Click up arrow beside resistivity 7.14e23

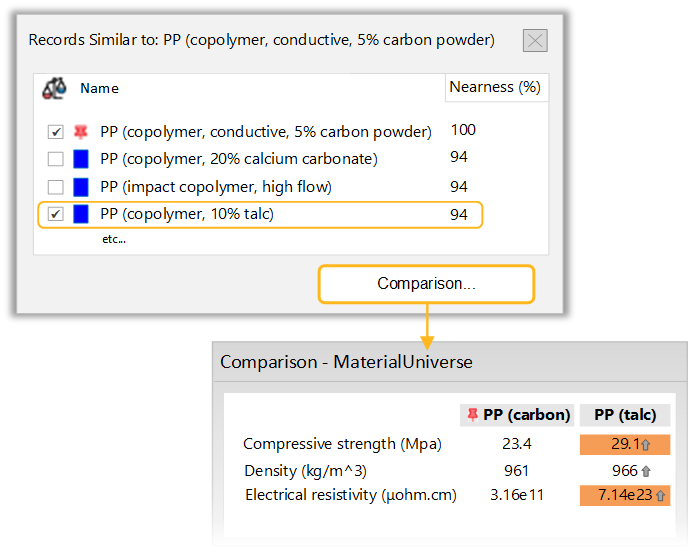660,496
